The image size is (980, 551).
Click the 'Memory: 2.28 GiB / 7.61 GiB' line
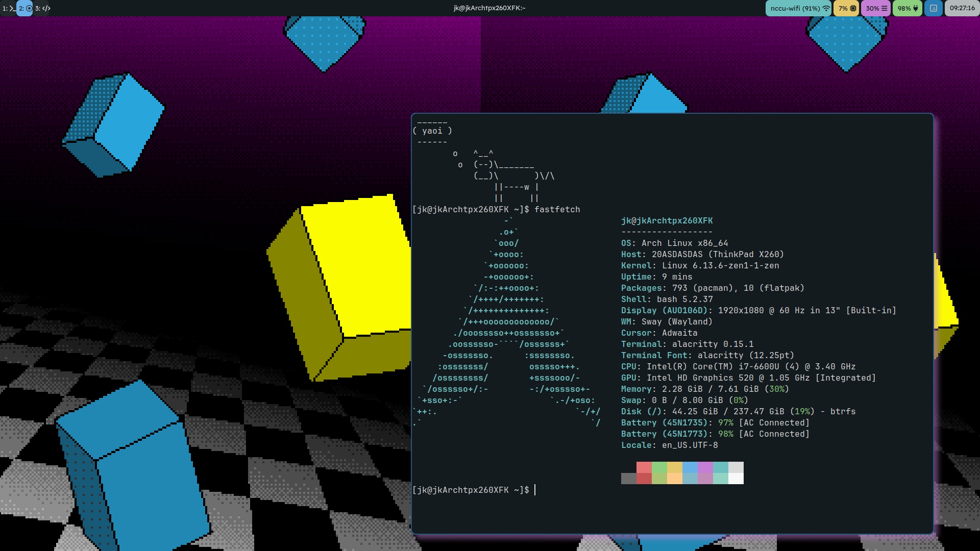click(x=705, y=389)
